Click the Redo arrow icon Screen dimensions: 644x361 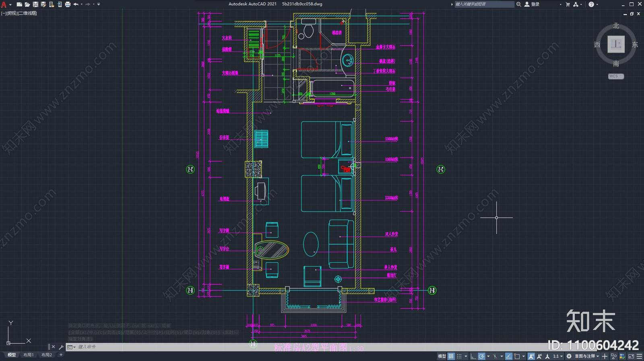(88, 4)
